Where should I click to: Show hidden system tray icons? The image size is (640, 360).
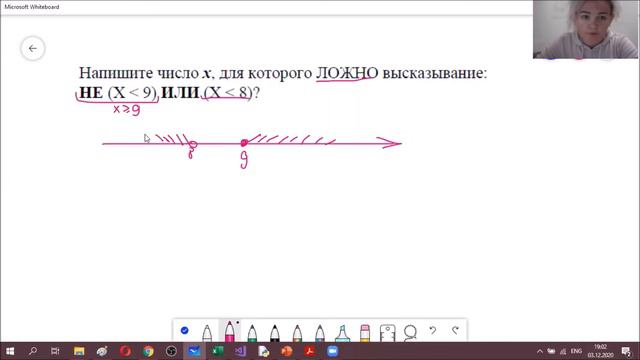pyautogui.click(x=540, y=351)
